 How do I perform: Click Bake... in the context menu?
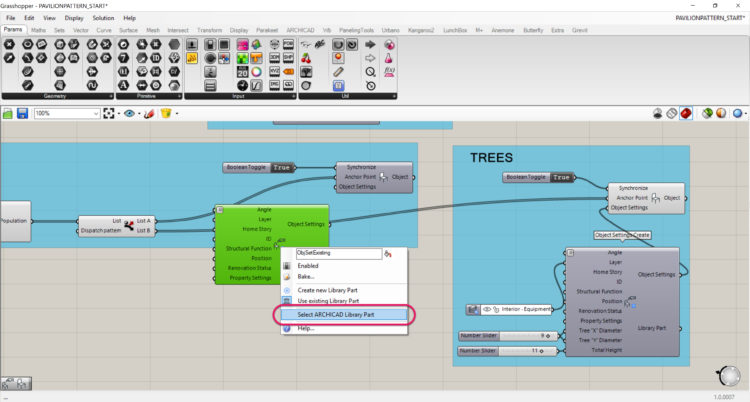point(306,276)
